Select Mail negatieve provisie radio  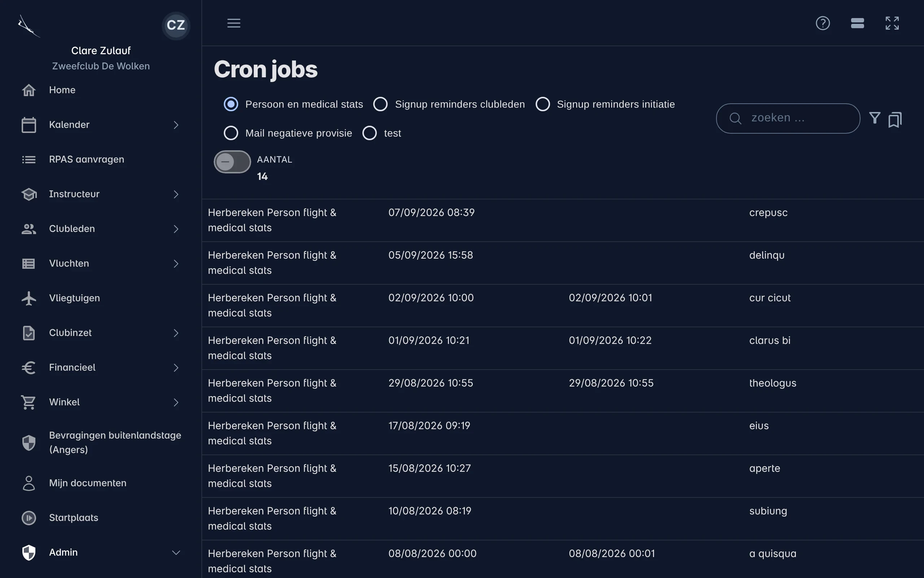click(x=231, y=133)
